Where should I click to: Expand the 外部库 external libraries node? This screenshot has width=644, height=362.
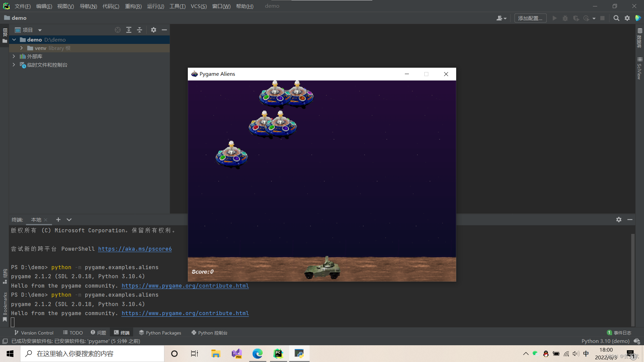click(13, 56)
